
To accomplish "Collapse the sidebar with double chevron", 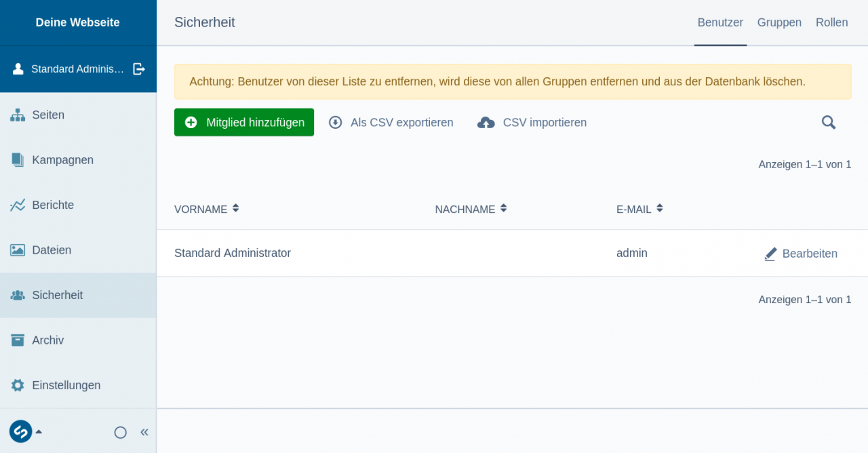I will pyautogui.click(x=144, y=432).
